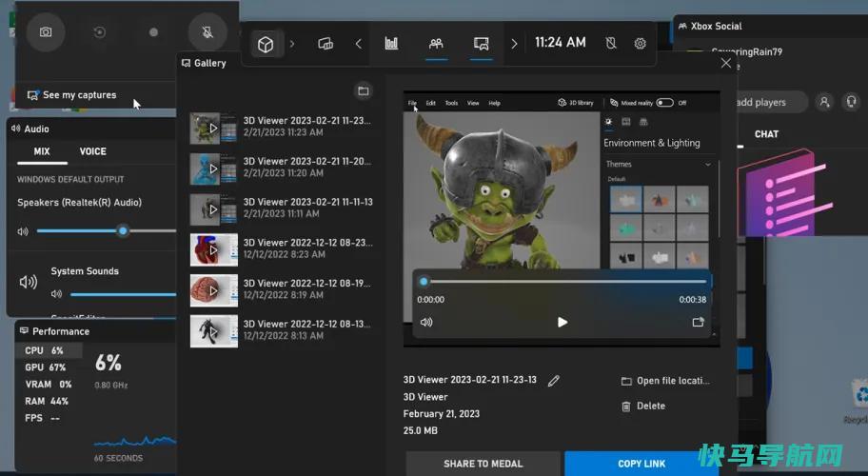Open the Audio widget icon in Game Bar

pyautogui.click(x=325, y=44)
